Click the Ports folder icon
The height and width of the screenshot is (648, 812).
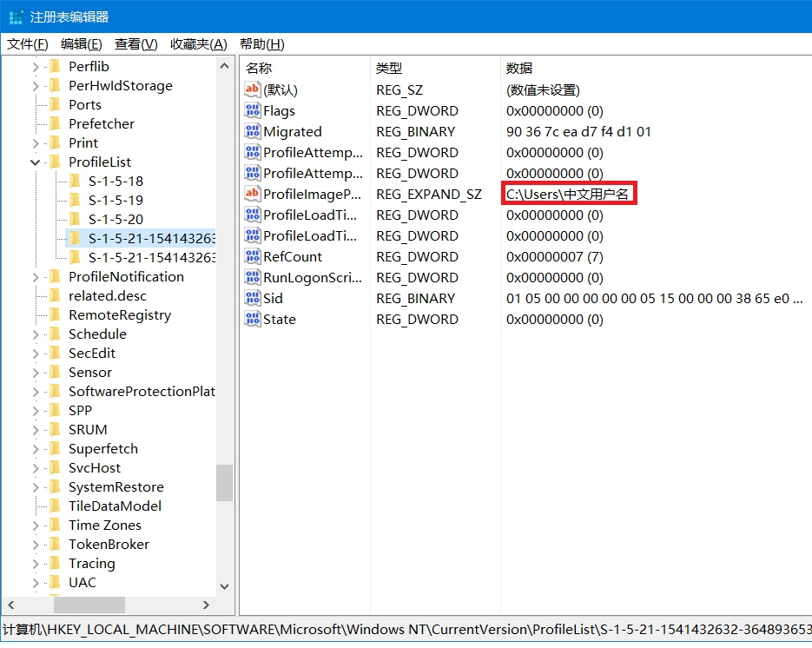(x=56, y=104)
